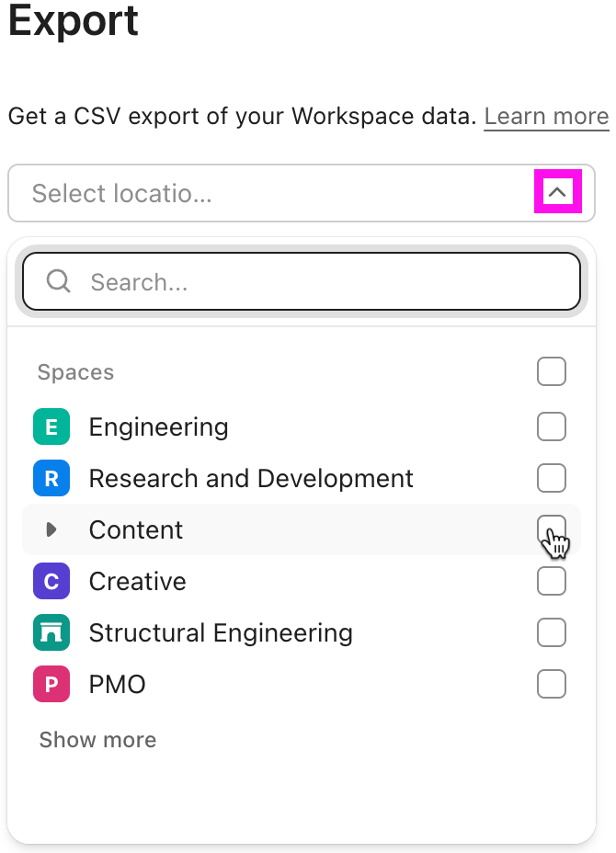Click the Structural Engineering space icon
The height and width of the screenshot is (853, 616).
51,632
